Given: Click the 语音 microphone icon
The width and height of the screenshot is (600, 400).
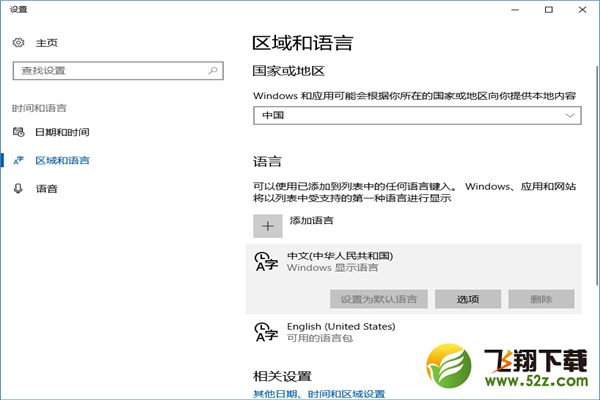Looking at the screenshot, I should pyautogui.click(x=18, y=188).
